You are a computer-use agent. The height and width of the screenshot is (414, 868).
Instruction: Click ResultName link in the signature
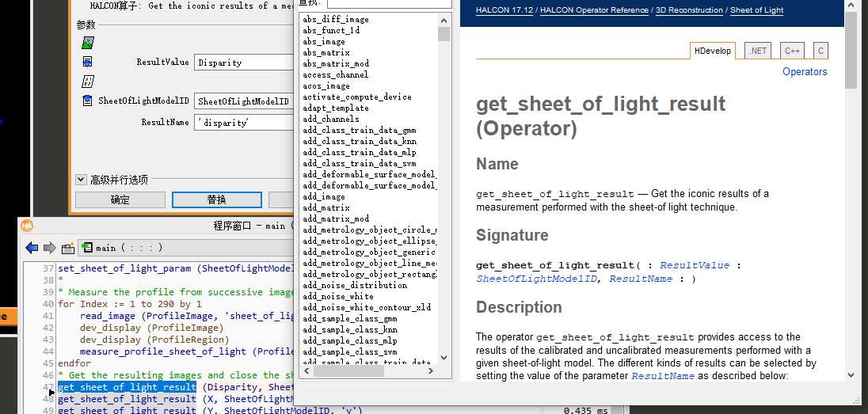pos(641,279)
